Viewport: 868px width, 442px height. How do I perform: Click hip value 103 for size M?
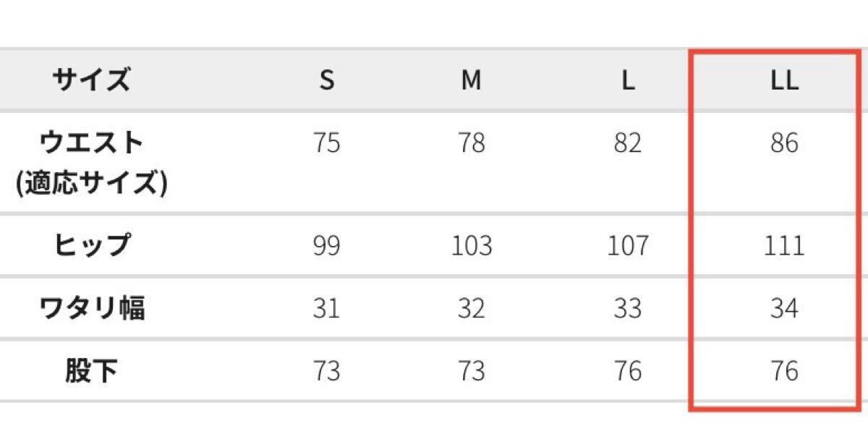(x=472, y=246)
